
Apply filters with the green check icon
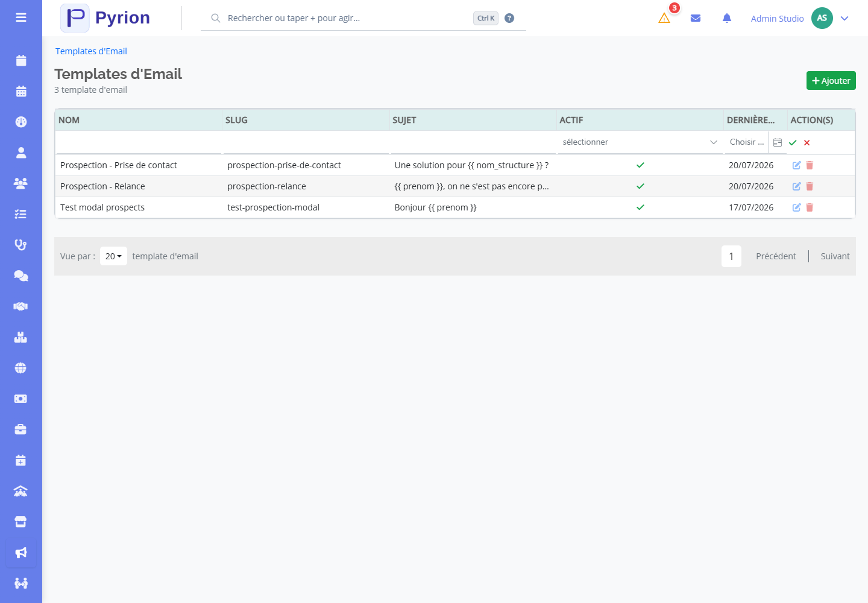point(793,143)
